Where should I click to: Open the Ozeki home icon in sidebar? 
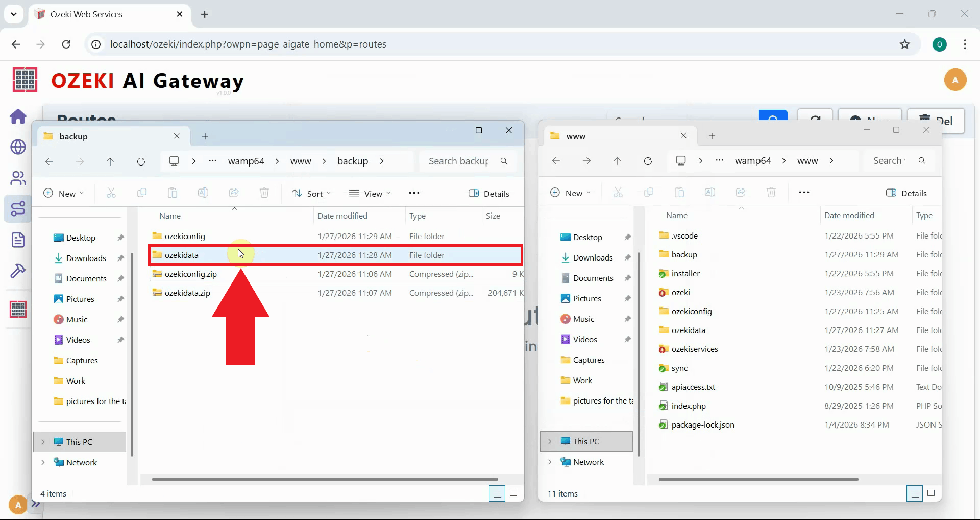(x=18, y=116)
